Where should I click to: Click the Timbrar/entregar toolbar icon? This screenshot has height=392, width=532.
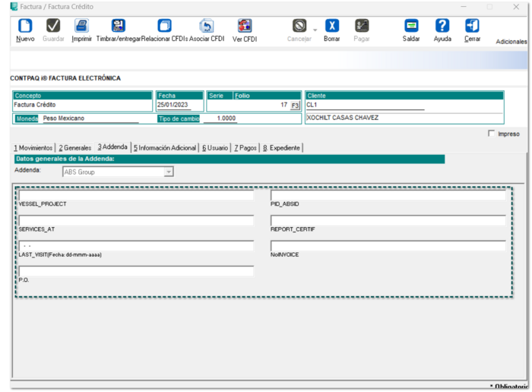click(118, 27)
